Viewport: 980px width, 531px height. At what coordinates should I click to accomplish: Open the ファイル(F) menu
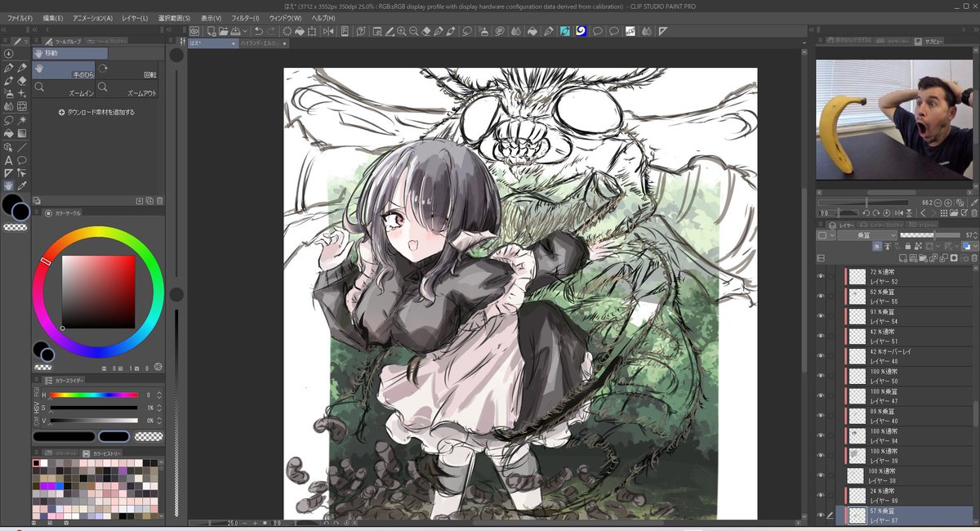tap(20, 18)
